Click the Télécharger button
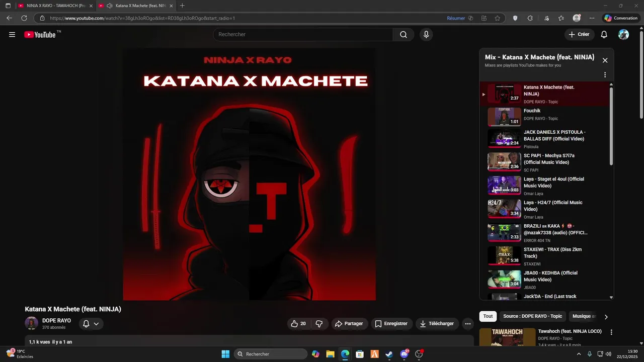This screenshot has height=362, width=644. 437,324
